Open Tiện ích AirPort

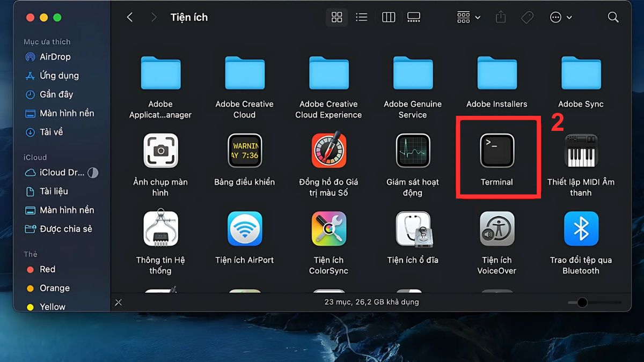[x=244, y=228]
